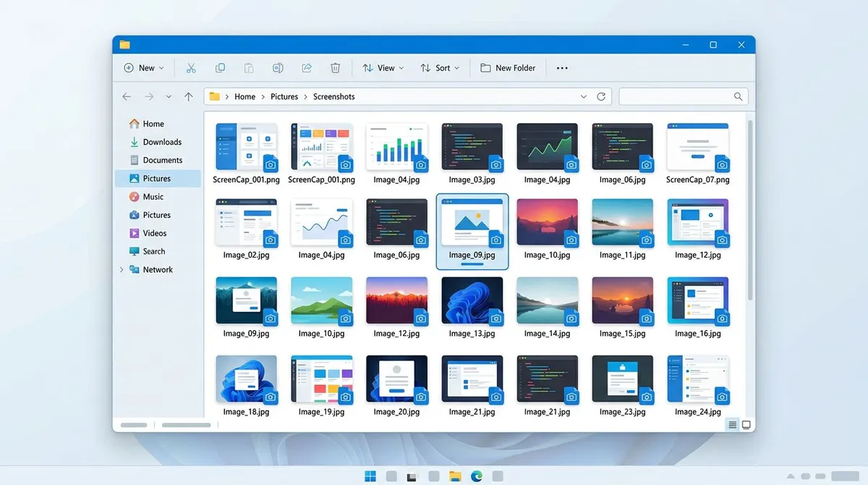
Task: Open the three-dots See more menu
Action: click(562, 68)
